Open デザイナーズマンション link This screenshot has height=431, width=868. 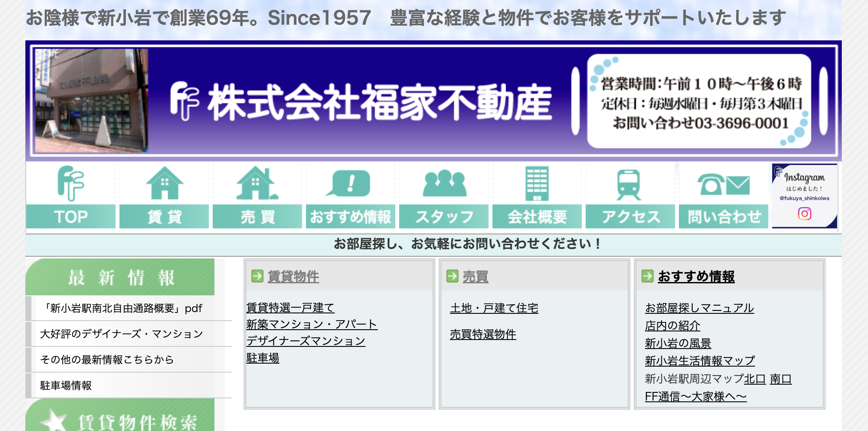pos(306,341)
